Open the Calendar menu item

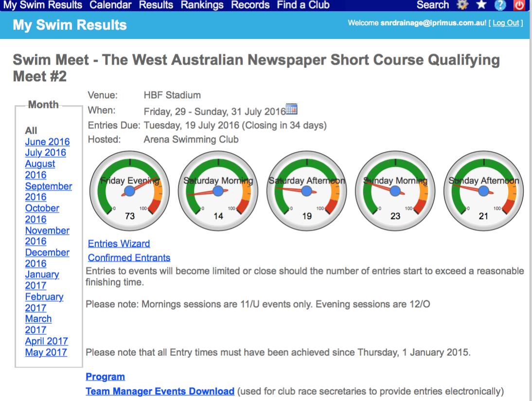tap(110, 5)
